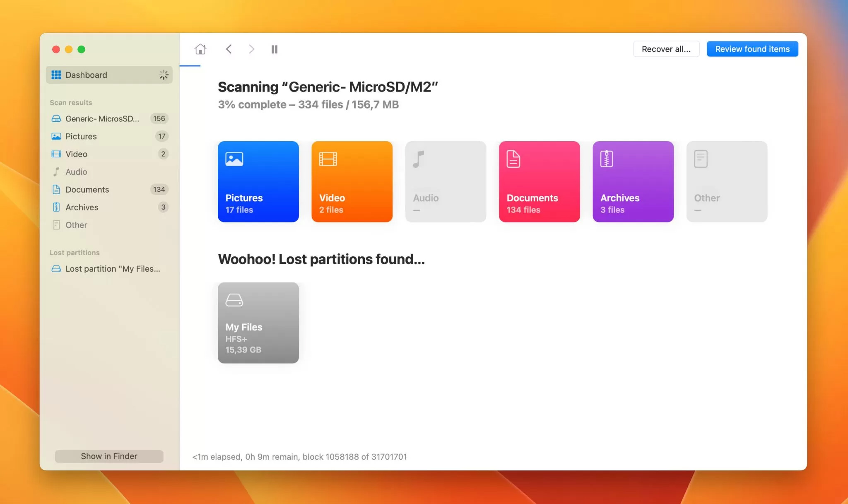Open the My Files lost partition tile
Viewport: 848px width, 504px height.
click(258, 323)
